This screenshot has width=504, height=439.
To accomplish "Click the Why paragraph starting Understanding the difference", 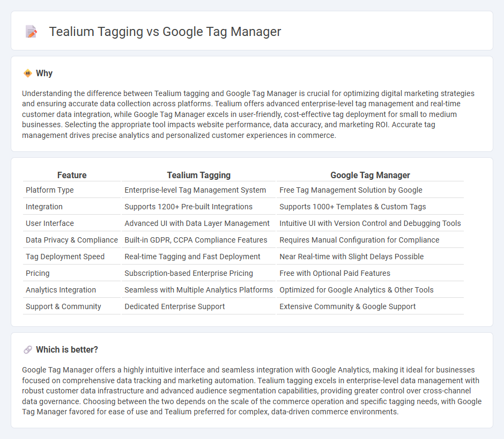I will click(248, 114).
